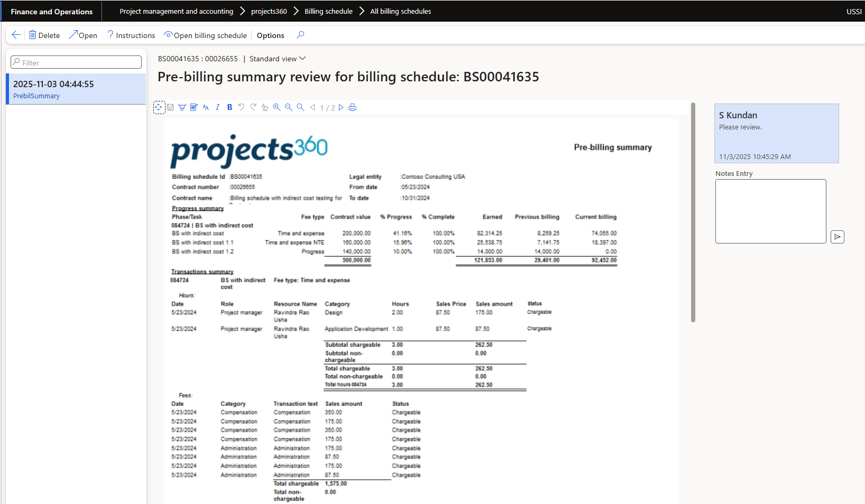Click the print icon in document toolbar

pos(353,107)
